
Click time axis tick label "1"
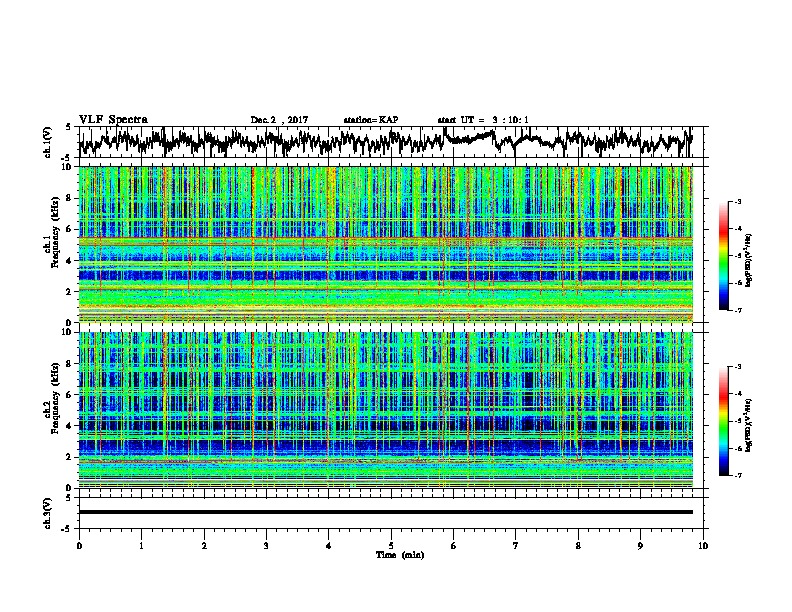point(141,546)
